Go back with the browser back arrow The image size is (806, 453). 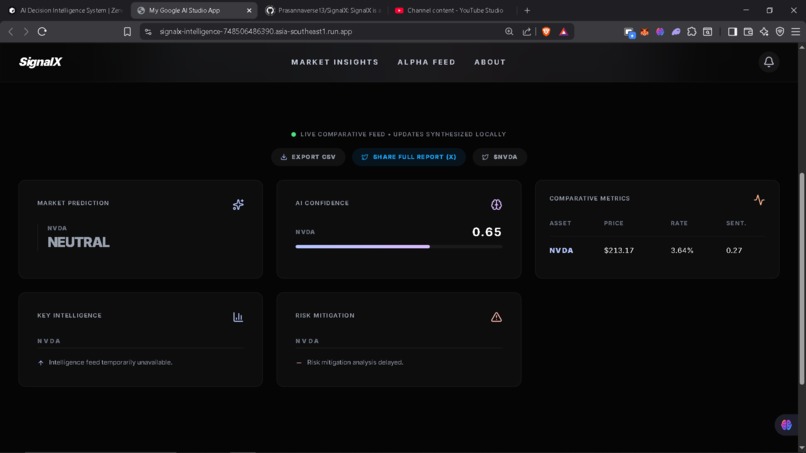[11, 31]
